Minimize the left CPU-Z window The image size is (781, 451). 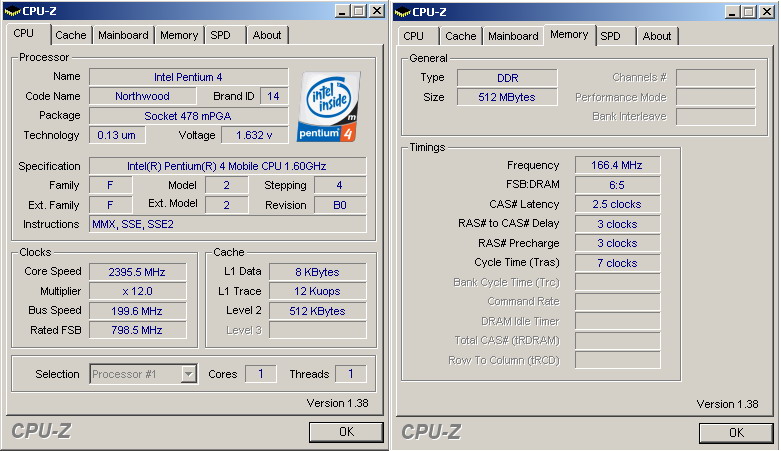(x=342, y=11)
